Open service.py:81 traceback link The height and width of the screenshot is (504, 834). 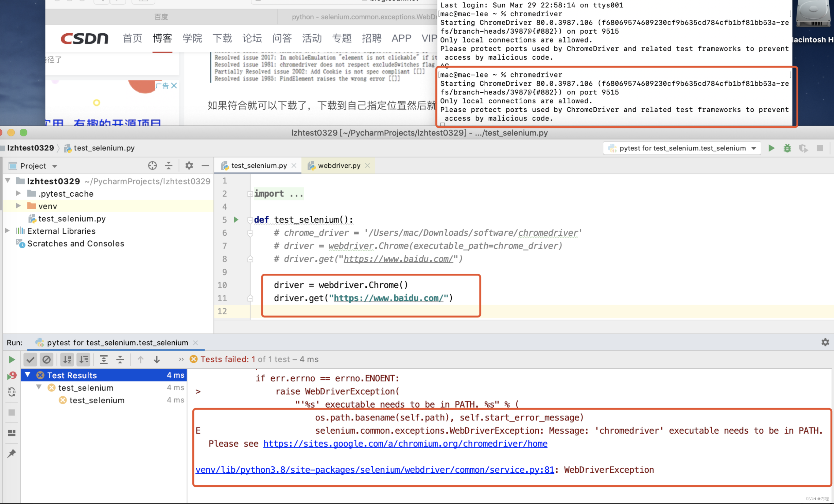375,470
